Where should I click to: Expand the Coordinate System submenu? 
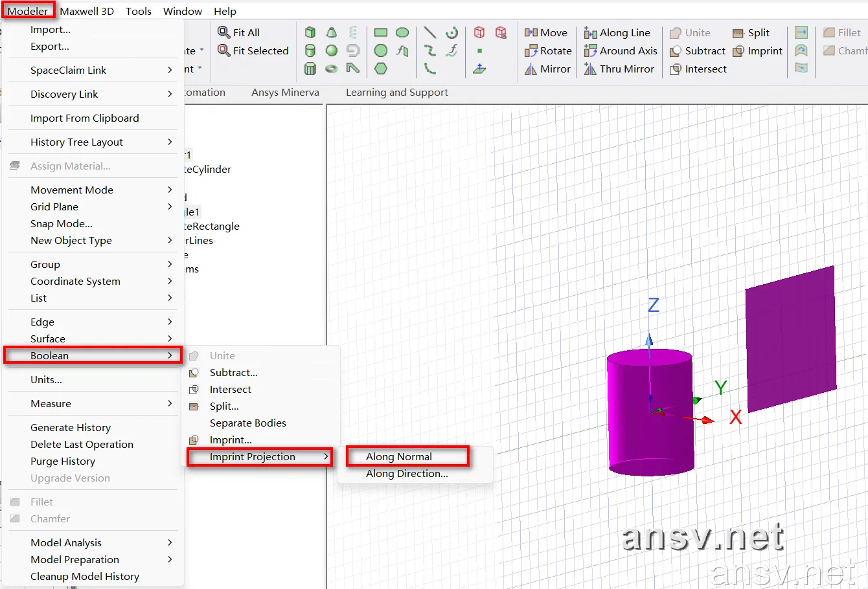[93, 281]
